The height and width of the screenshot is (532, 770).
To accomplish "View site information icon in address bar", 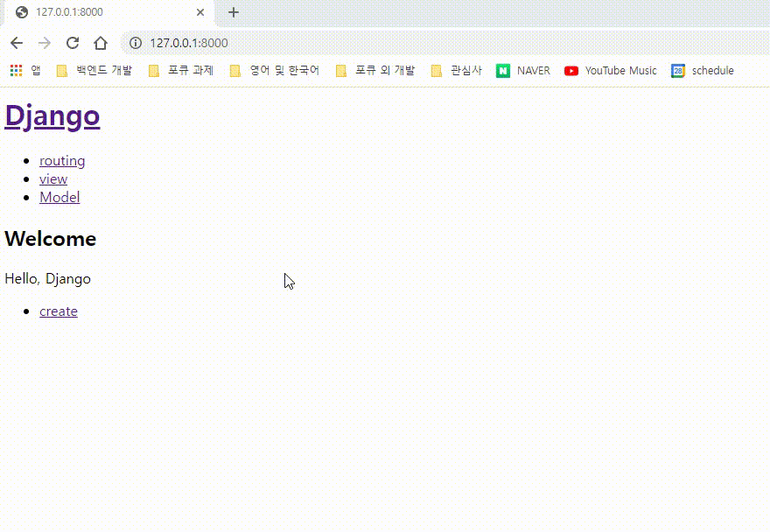I will (x=136, y=43).
